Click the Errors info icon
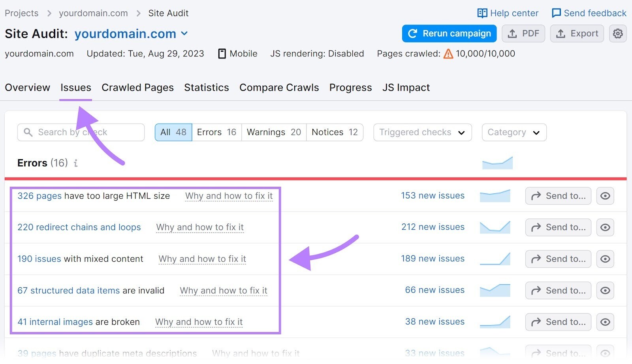 pyautogui.click(x=75, y=163)
